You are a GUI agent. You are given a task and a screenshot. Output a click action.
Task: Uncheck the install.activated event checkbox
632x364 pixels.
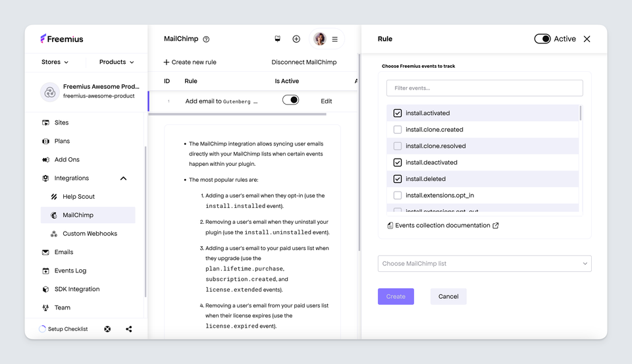coord(398,113)
